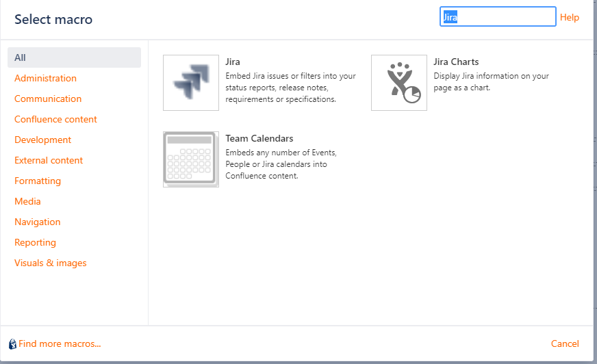Click the Team Calendars macro title
Screen dimensions: 597x364
(x=259, y=138)
